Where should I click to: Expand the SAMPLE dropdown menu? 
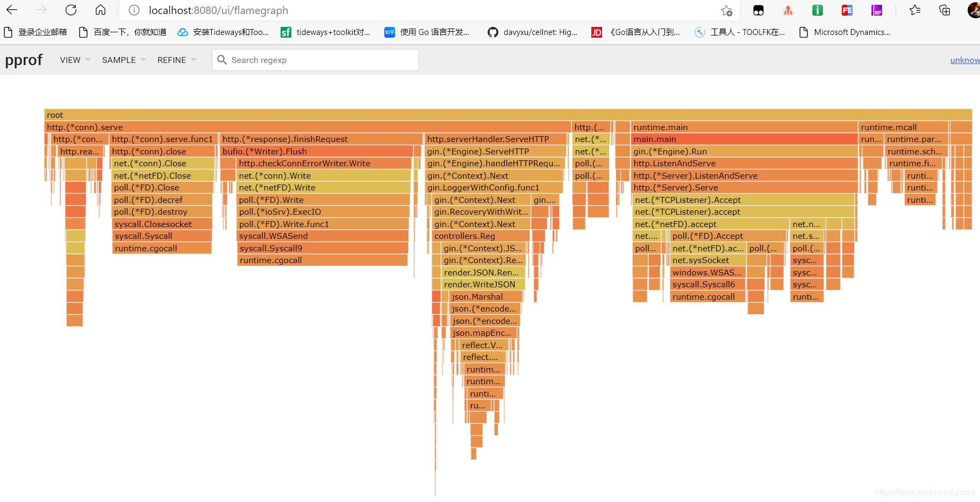pos(124,60)
